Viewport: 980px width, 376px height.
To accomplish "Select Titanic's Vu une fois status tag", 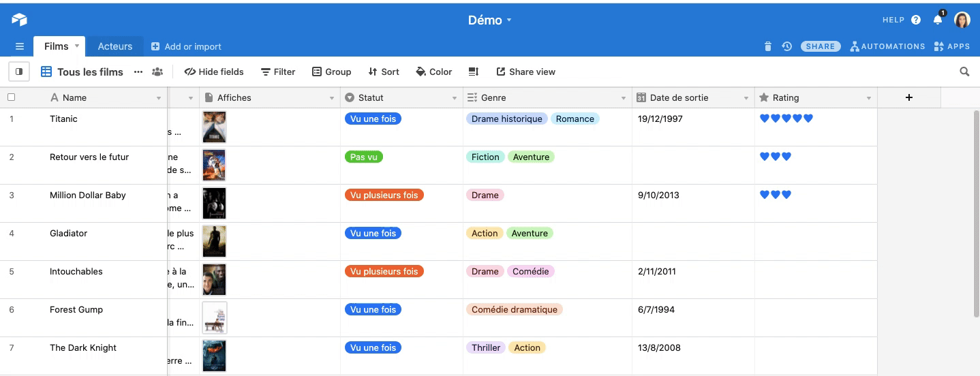I will [x=373, y=119].
